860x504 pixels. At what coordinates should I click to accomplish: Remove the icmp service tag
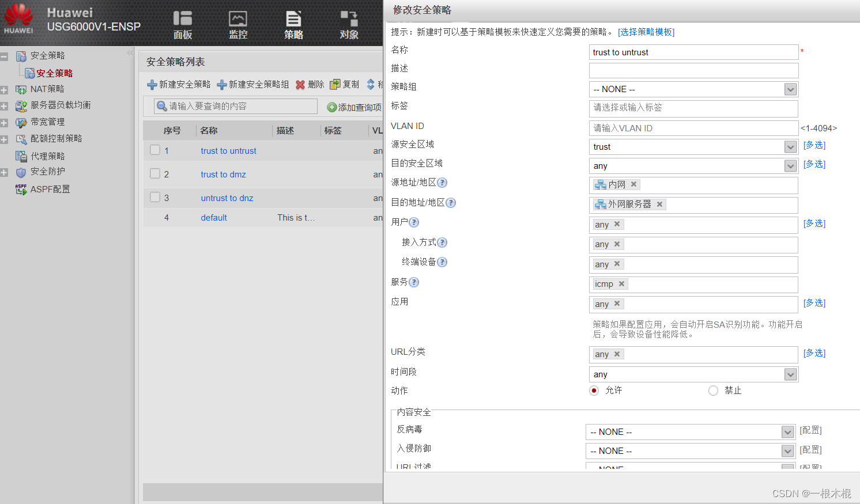click(x=621, y=283)
